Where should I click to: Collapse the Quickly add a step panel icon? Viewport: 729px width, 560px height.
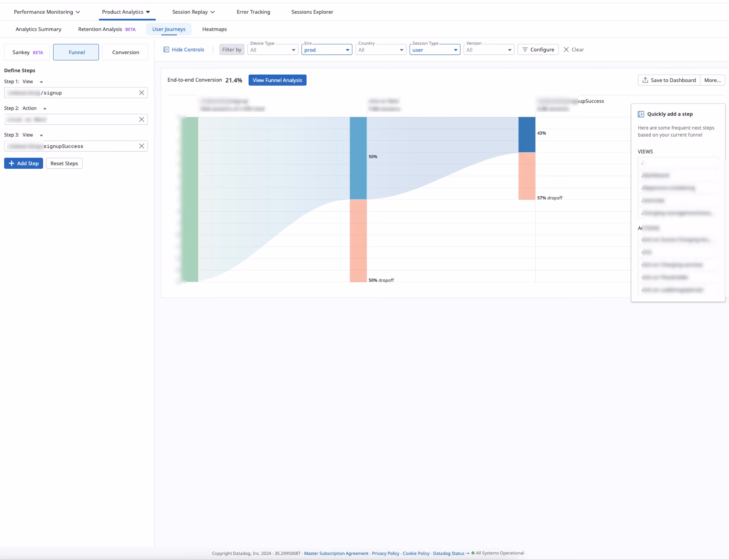click(x=642, y=114)
